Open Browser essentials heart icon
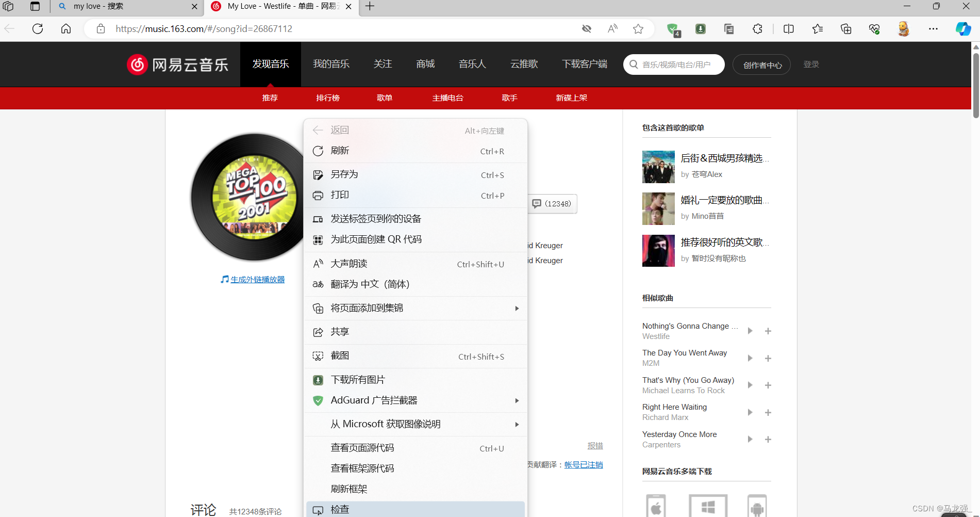980x517 pixels. [874, 28]
